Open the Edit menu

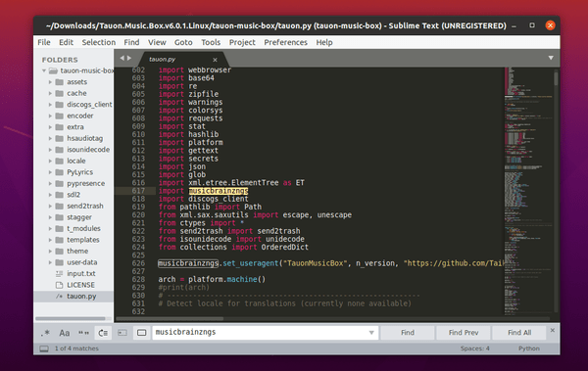click(66, 42)
